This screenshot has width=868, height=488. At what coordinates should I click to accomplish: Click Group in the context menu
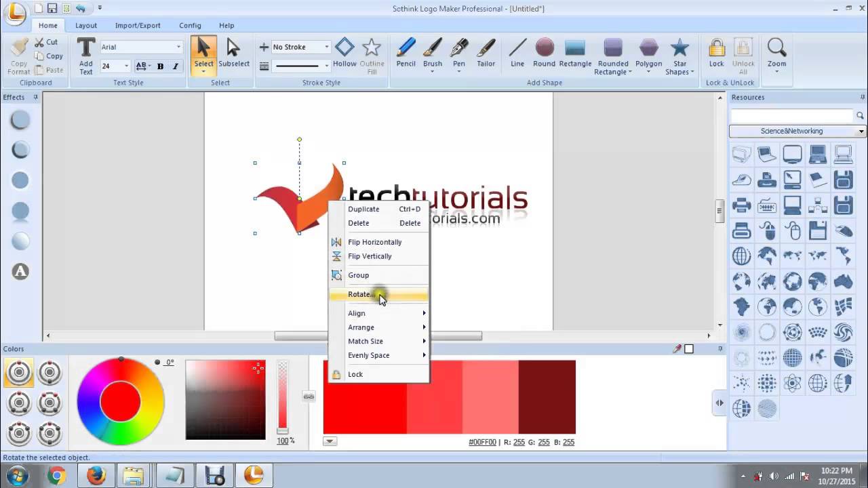[378, 275]
